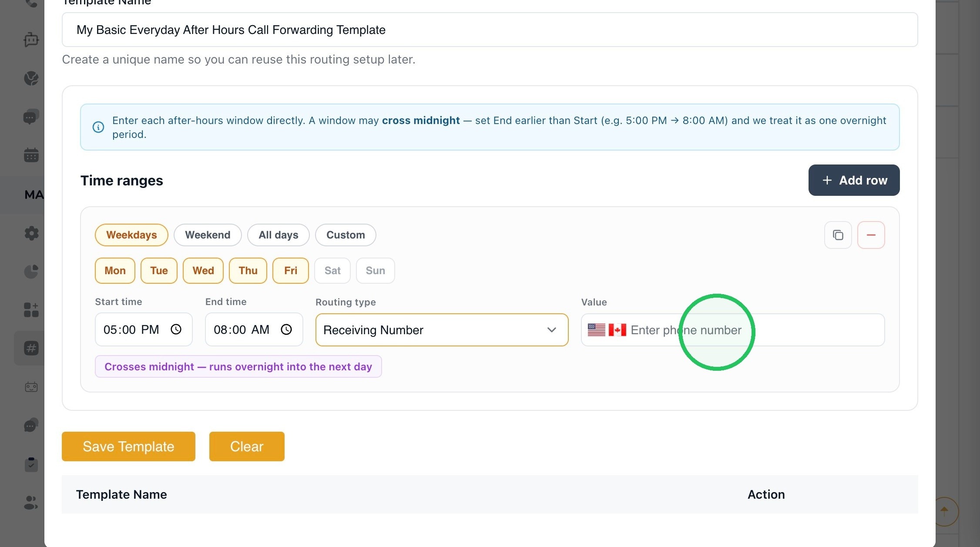This screenshot has width=980, height=547.
Task: Choose the Custom days preset
Action: (346, 235)
